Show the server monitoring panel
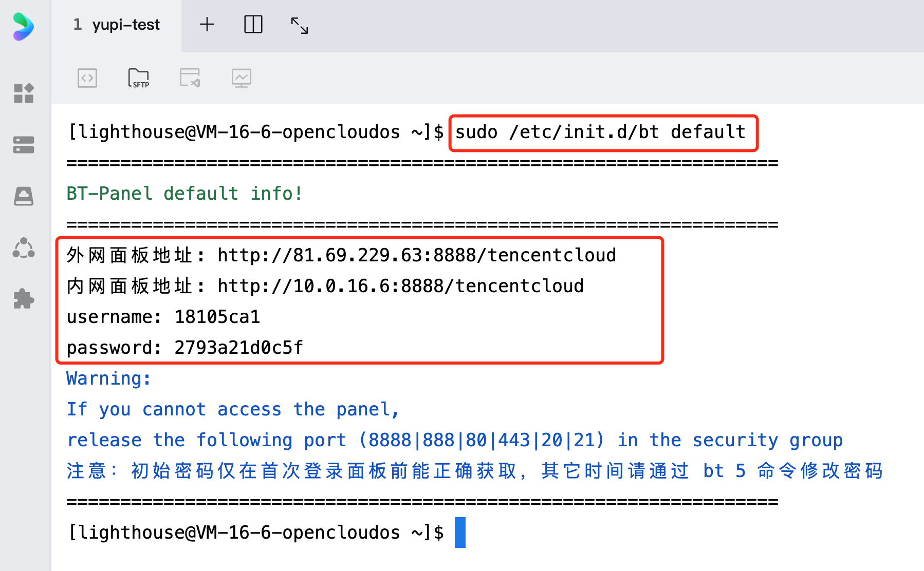 click(241, 78)
